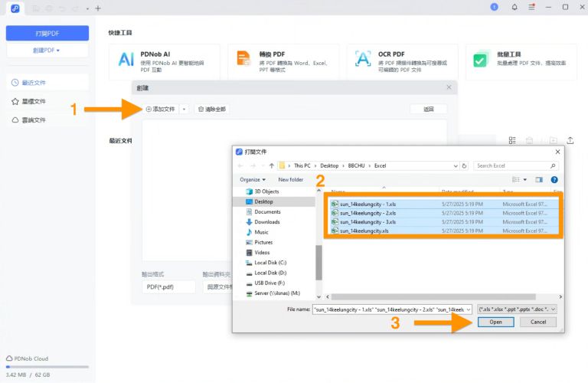588x383 pixels.
Task: Expand the 創建PDF dropdown
Action: point(47,51)
